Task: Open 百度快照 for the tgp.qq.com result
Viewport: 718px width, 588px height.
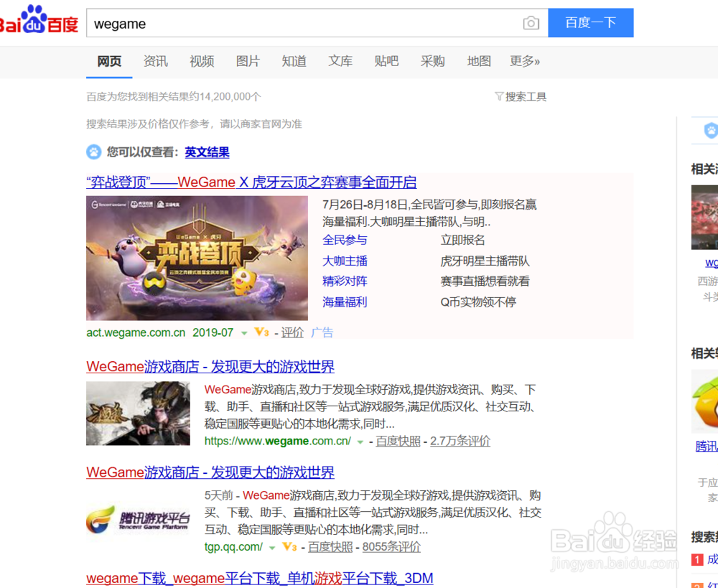Action: coord(330,547)
